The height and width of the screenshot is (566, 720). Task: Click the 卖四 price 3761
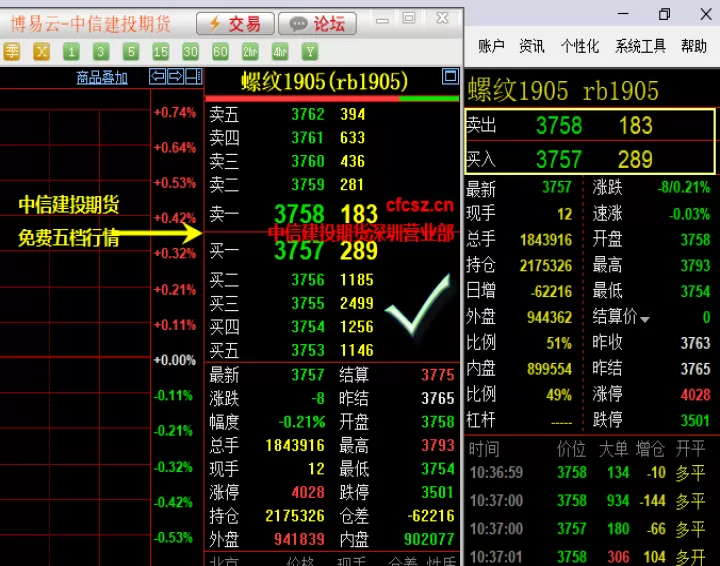coord(308,137)
